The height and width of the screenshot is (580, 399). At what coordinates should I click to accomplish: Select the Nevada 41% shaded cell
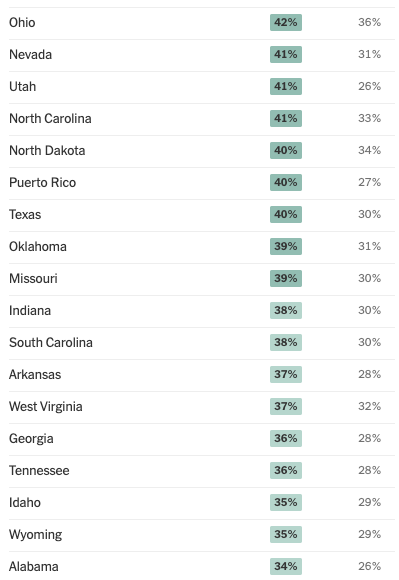click(286, 54)
